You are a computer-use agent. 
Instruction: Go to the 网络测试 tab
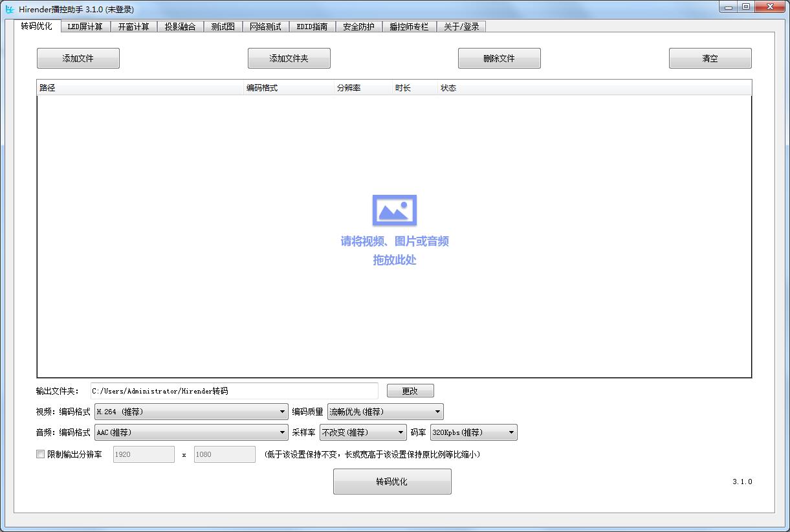[x=265, y=27]
